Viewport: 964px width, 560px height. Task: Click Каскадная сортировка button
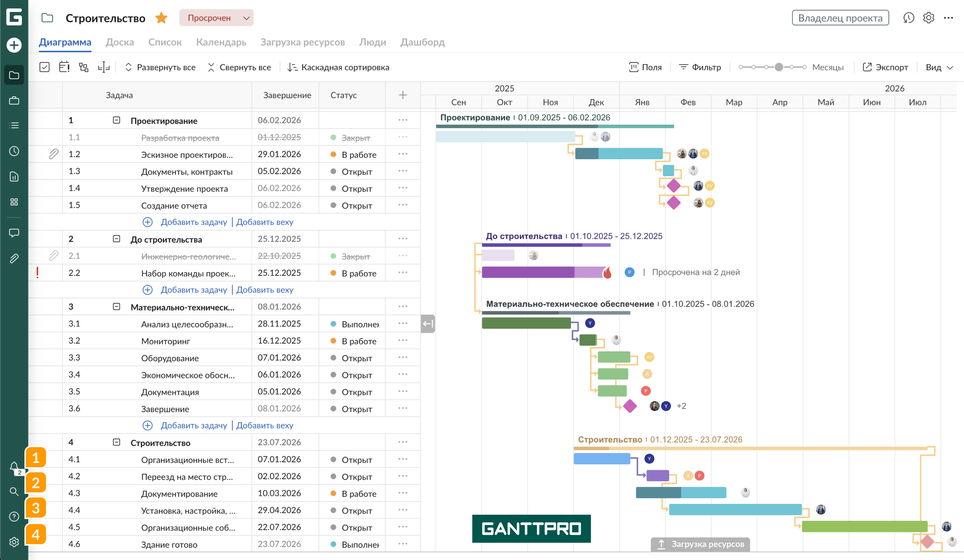(x=338, y=67)
